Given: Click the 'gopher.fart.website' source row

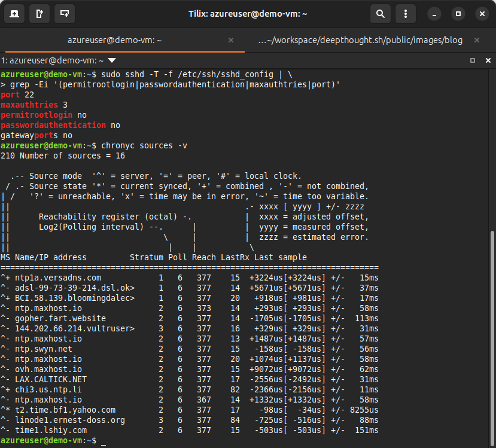Looking at the screenshot, I should (x=190, y=318).
